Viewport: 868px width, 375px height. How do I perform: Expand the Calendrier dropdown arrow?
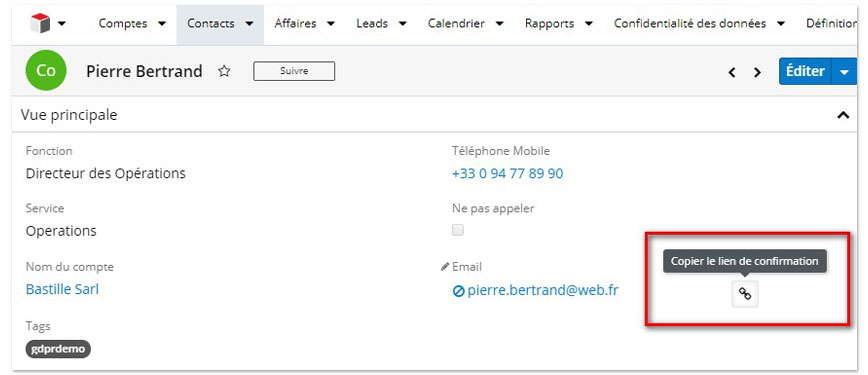(x=499, y=24)
